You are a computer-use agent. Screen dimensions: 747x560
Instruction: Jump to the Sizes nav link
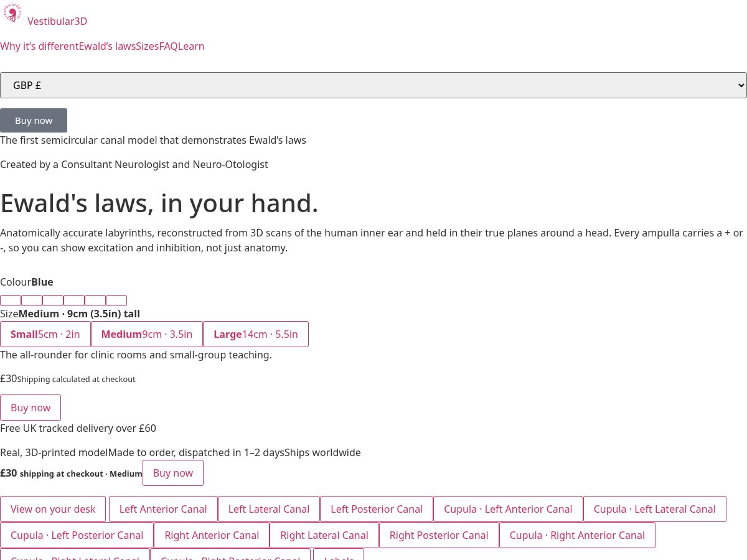click(148, 46)
